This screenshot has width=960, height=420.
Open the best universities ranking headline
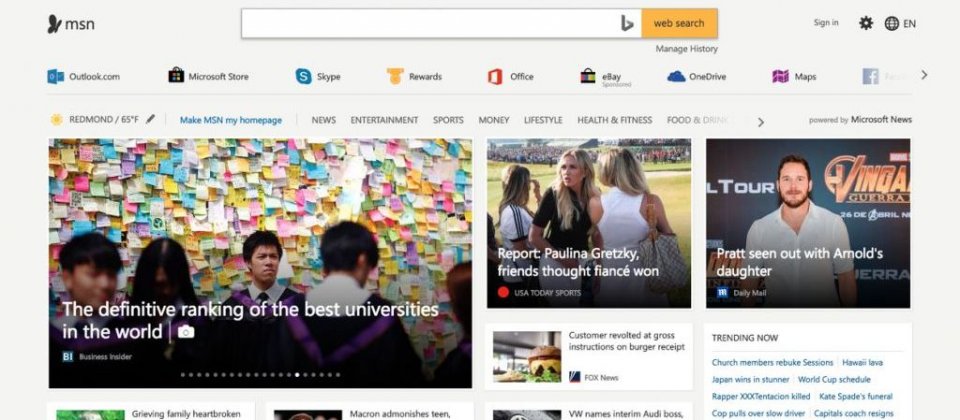pyautogui.click(x=251, y=320)
